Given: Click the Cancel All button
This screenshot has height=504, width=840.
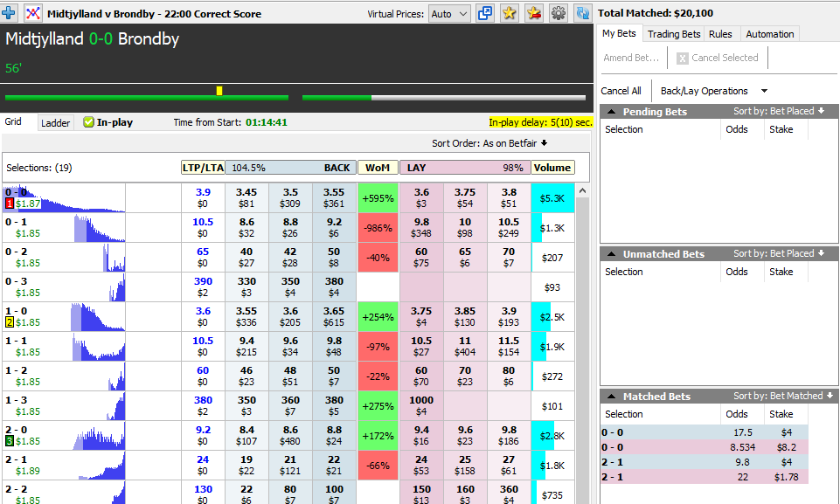Looking at the screenshot, I should point(621,91).
